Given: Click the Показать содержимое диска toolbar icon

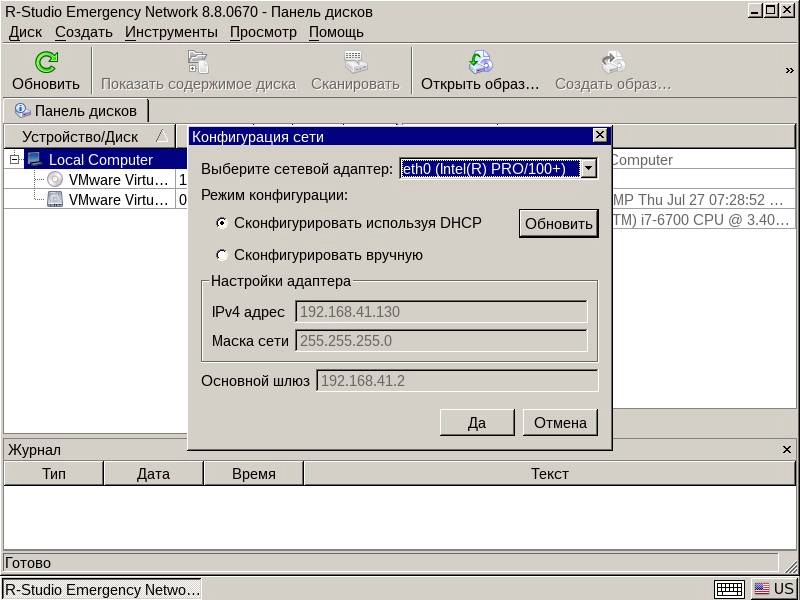Looking at the screenshot, I should (x=198, y=62).
